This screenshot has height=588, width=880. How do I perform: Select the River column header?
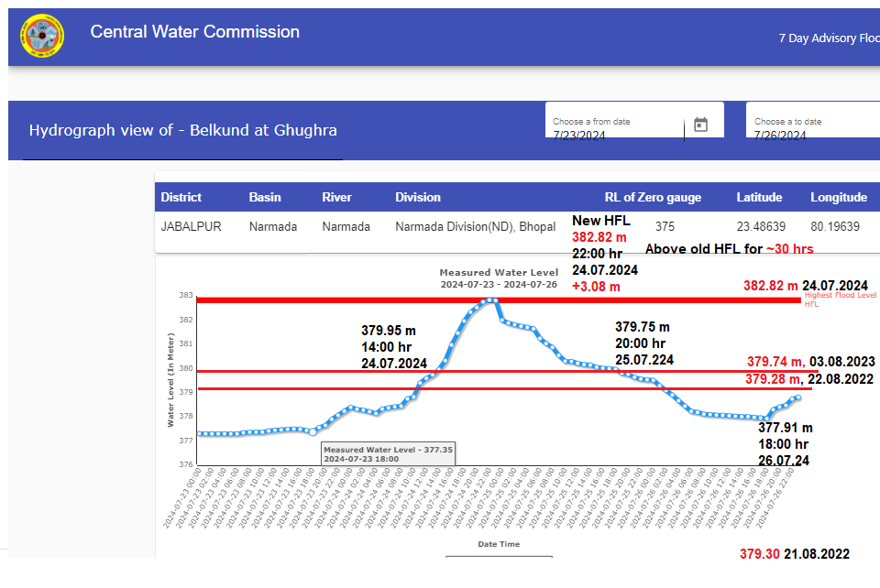[x=337, y=197]
